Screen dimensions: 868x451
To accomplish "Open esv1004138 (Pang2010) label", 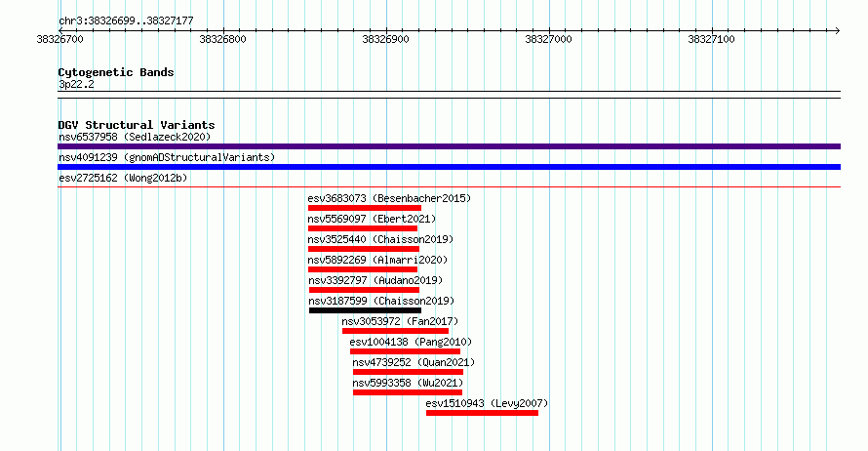I will coord(411,342).
